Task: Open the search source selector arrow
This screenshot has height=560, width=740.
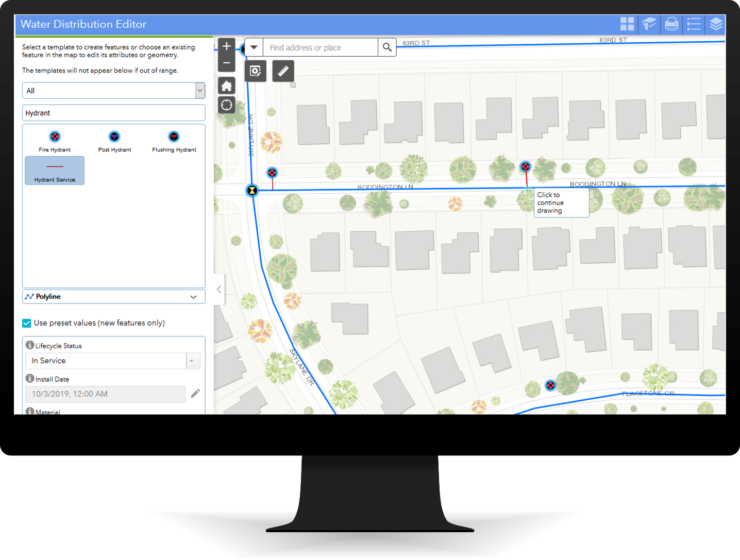Action: point(254,47)
